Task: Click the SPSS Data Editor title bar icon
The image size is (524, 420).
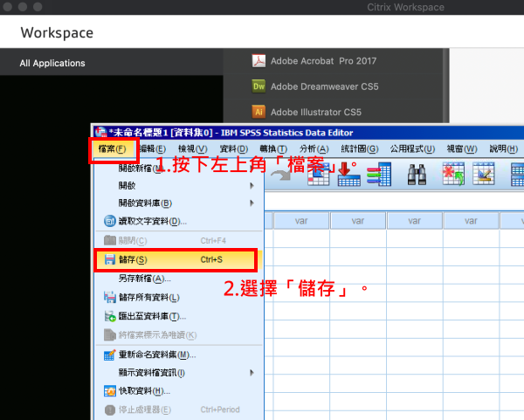Action: click(x=100, y=133)
